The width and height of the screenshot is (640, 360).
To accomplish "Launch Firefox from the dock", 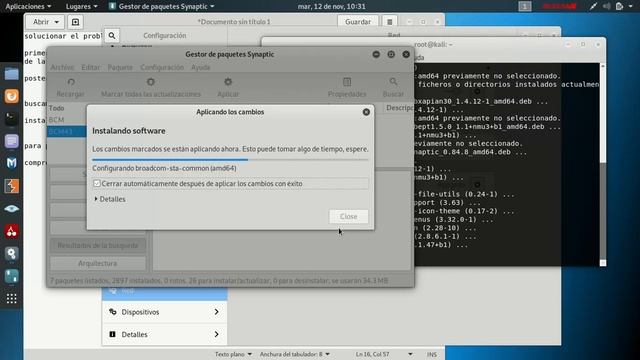I will [11, 96].
